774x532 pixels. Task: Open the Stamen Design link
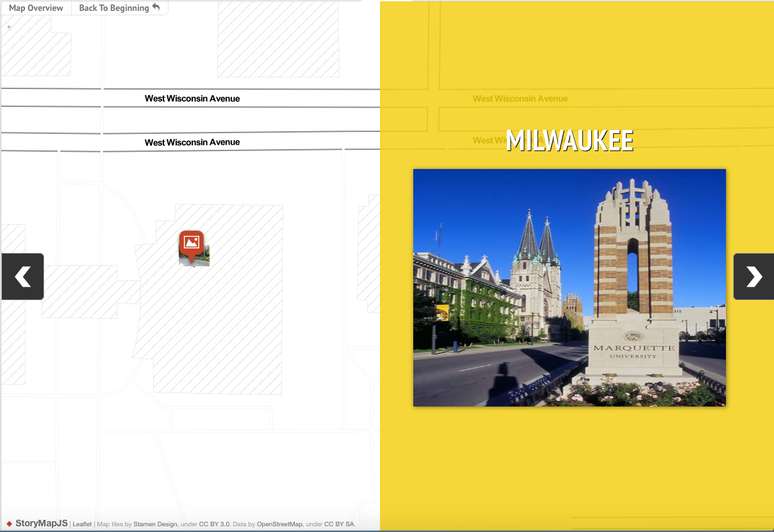(155, 524)
